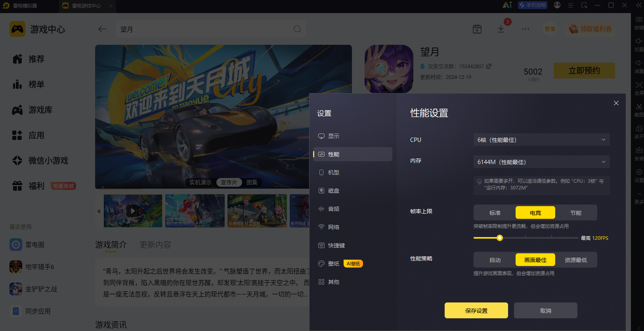Click the 立即预约 pre-register button
644x331 pixels.
click(x=584, y=70)
